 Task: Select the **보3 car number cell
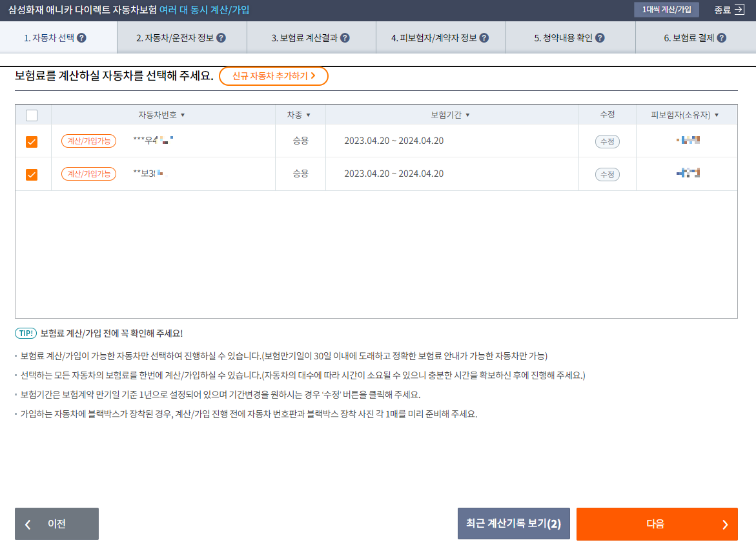click(148, 174)
